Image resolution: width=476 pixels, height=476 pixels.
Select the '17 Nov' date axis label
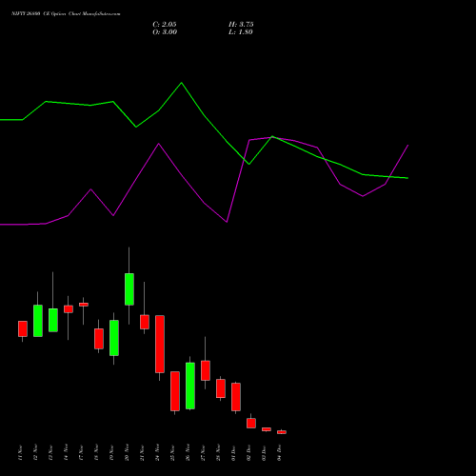point(81,452)
